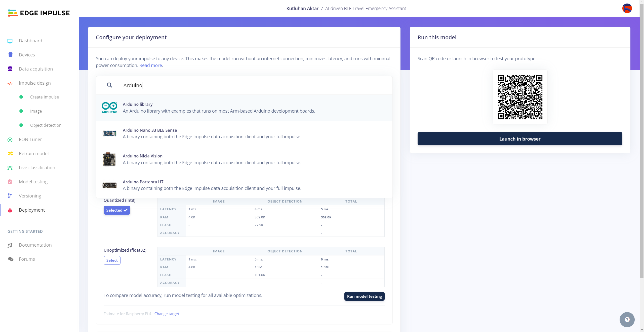The height and width of the screenshot is (332, 644).
Task: Open the help question mark bubble
Action: (627, 319)
